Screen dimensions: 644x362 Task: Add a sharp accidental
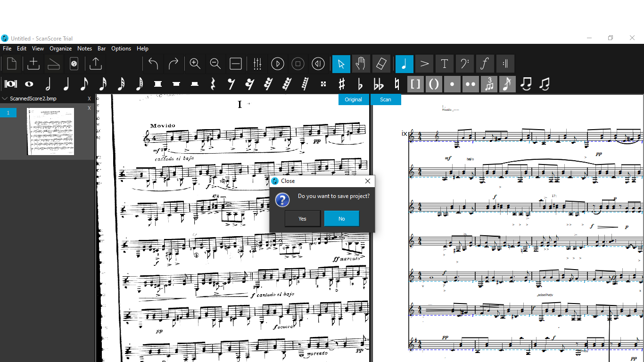[342, 84]
